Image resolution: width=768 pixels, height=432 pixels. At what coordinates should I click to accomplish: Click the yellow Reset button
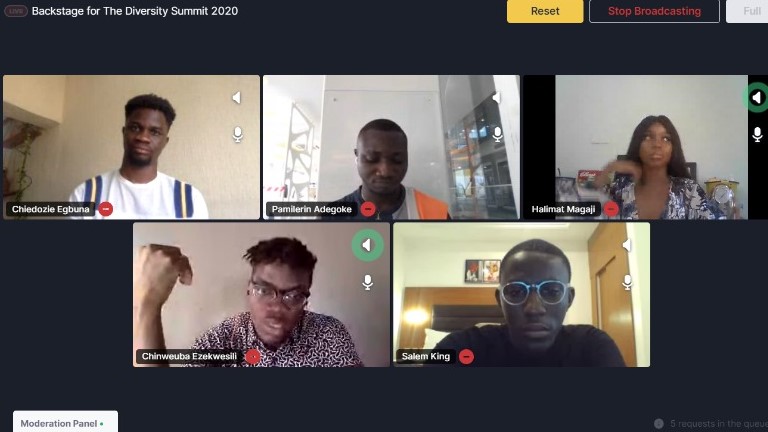(545, 11)
